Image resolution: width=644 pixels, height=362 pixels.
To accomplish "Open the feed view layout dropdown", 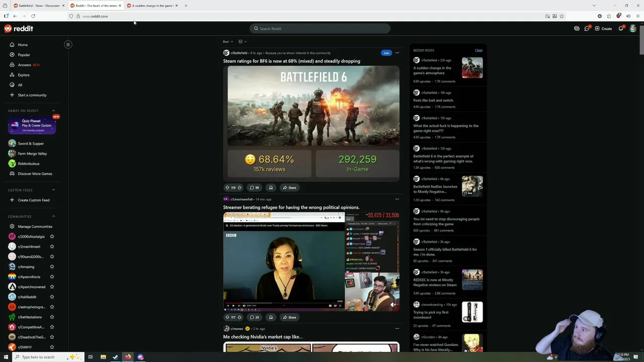I will 243,42.
